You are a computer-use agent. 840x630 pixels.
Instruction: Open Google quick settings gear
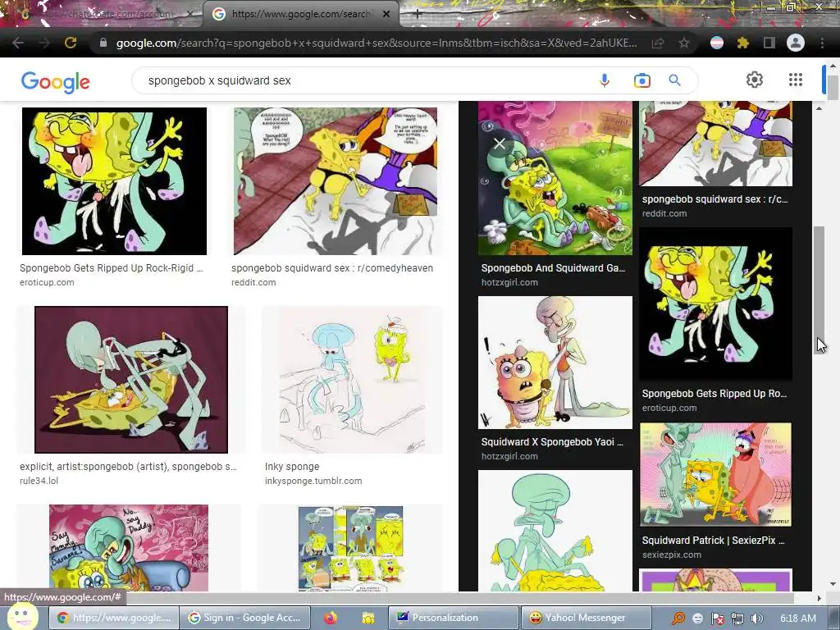(x=755, y=80)
